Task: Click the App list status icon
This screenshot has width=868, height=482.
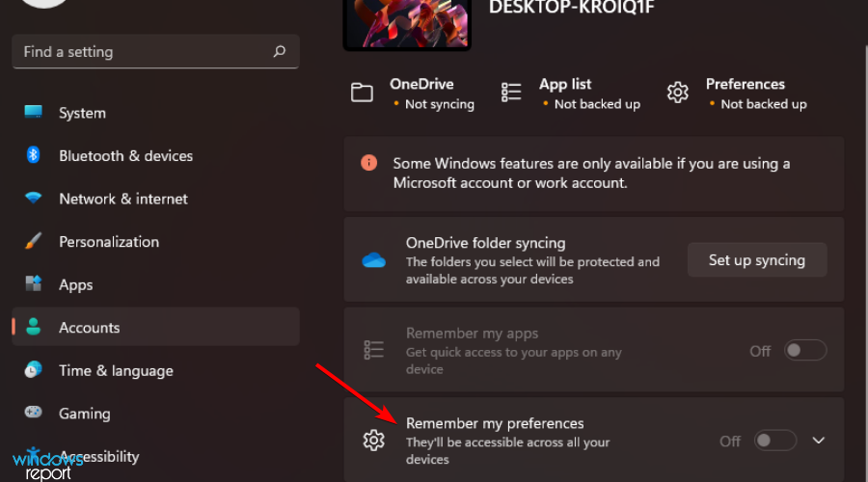Action: [511, 93]
